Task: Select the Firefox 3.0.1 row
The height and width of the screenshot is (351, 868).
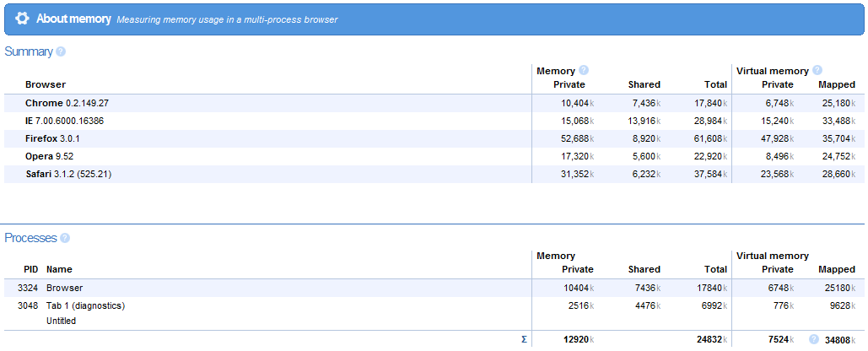Action: (x=434, y=138)
